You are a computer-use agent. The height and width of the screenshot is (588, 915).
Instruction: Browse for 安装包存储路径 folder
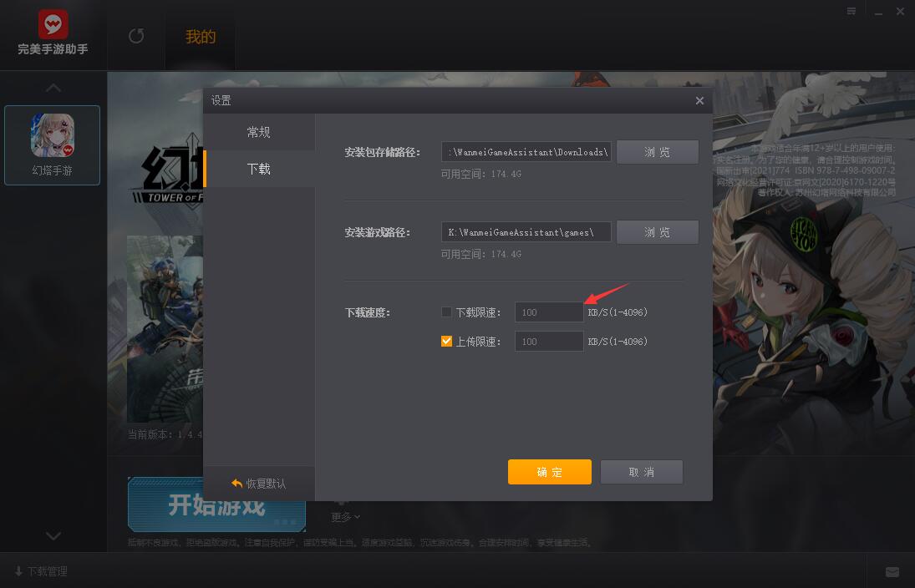657,152
